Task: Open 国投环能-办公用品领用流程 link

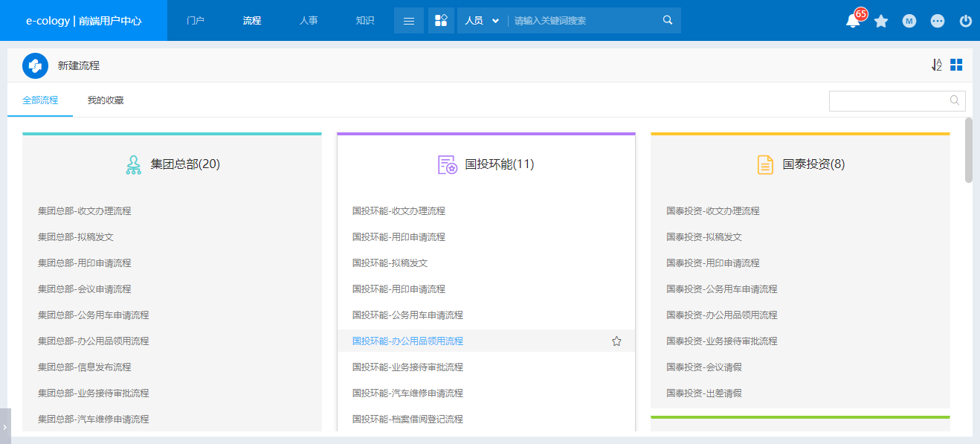Action: coord(407,341)
